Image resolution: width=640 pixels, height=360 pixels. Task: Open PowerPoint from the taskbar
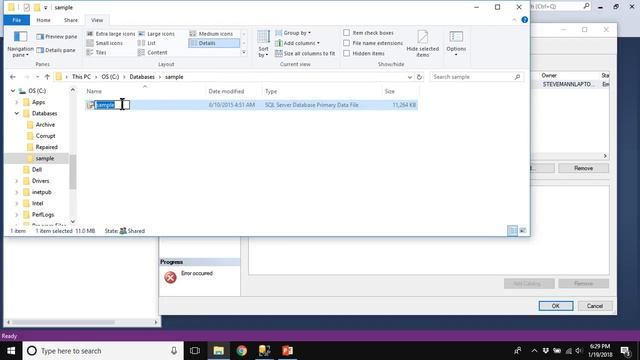pyautogui.click(x=287, y=351)
